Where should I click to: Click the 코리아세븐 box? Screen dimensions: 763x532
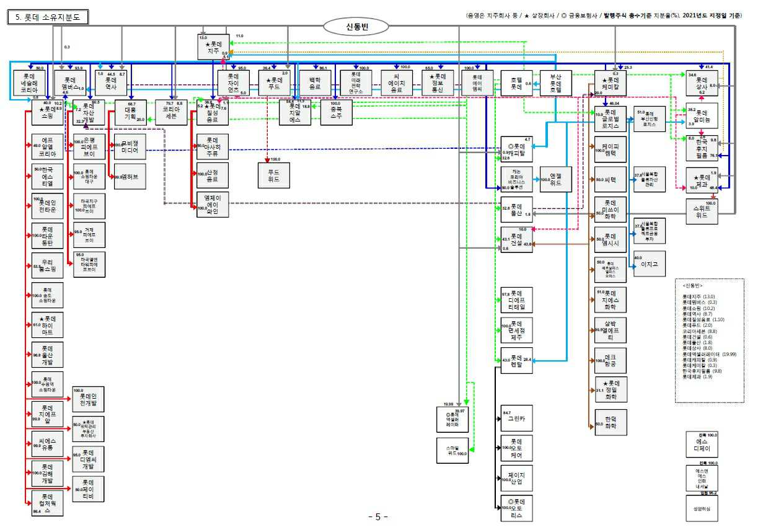[x=172, y=113]
